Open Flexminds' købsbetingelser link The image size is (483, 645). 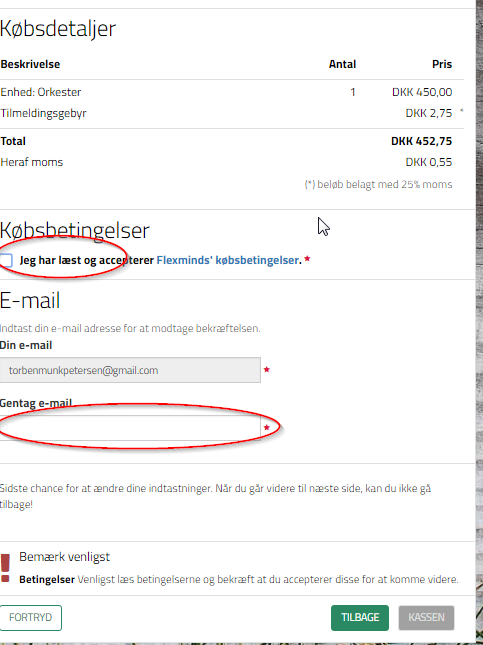point(228,260)
